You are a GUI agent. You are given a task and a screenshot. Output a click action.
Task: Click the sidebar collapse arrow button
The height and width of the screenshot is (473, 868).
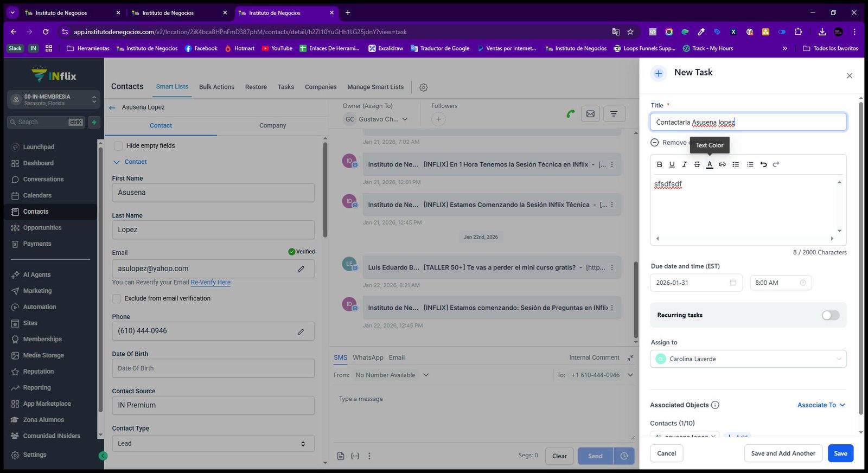click(x=103, y=456)
